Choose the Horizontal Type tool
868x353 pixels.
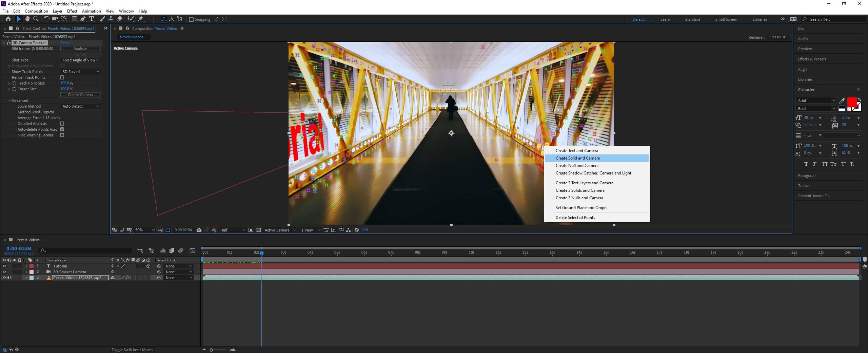click(92, 19)
